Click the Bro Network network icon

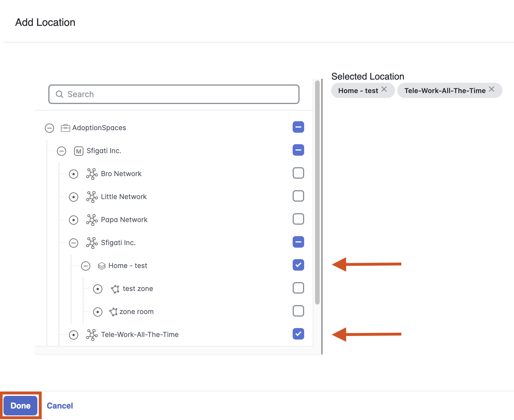pos(92,174)
